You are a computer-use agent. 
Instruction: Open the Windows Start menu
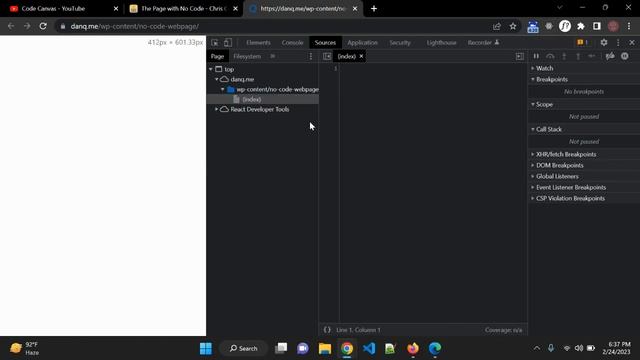206,348
